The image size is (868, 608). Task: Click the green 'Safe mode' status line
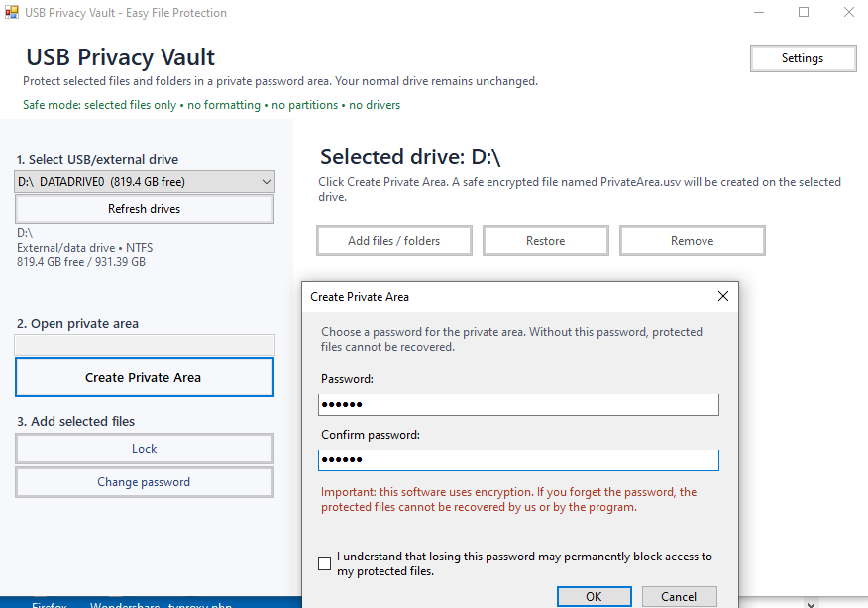coord(211,105)
